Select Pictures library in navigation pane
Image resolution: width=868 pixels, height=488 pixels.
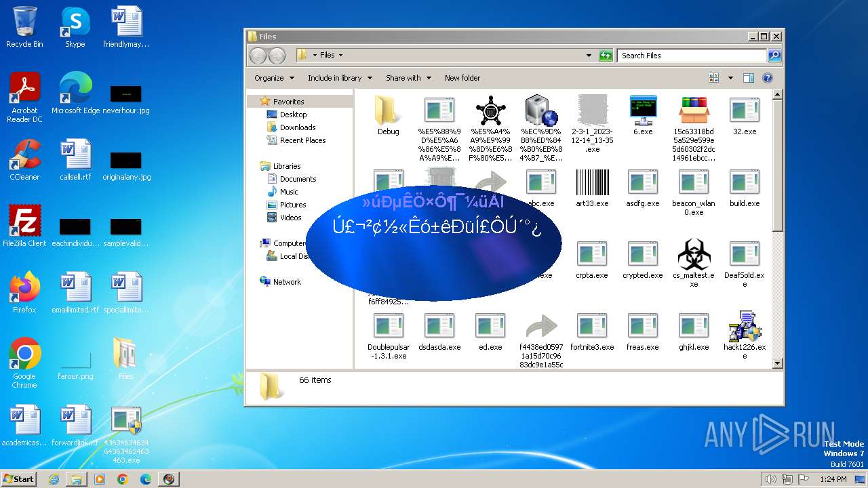tap(293, 205)
